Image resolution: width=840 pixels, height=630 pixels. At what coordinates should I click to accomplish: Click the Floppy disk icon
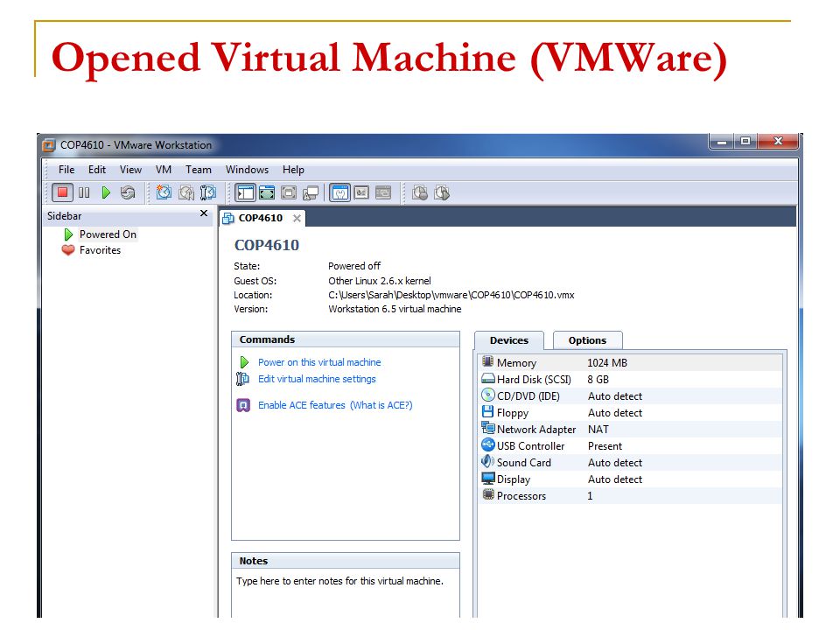[x=487, y=412]
